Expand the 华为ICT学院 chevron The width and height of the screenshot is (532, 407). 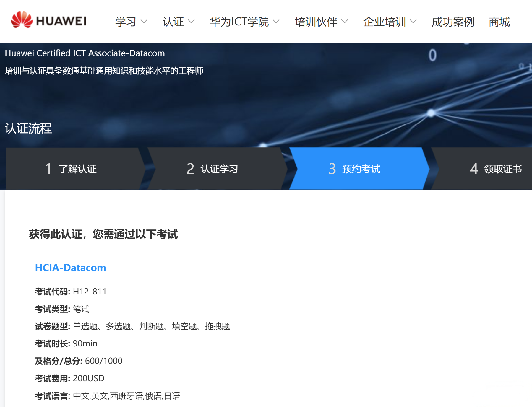(276, 22)
